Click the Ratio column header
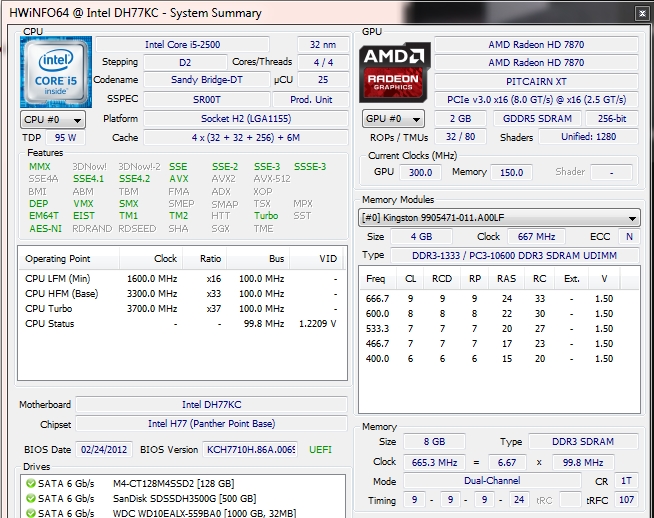 point(204,259)
